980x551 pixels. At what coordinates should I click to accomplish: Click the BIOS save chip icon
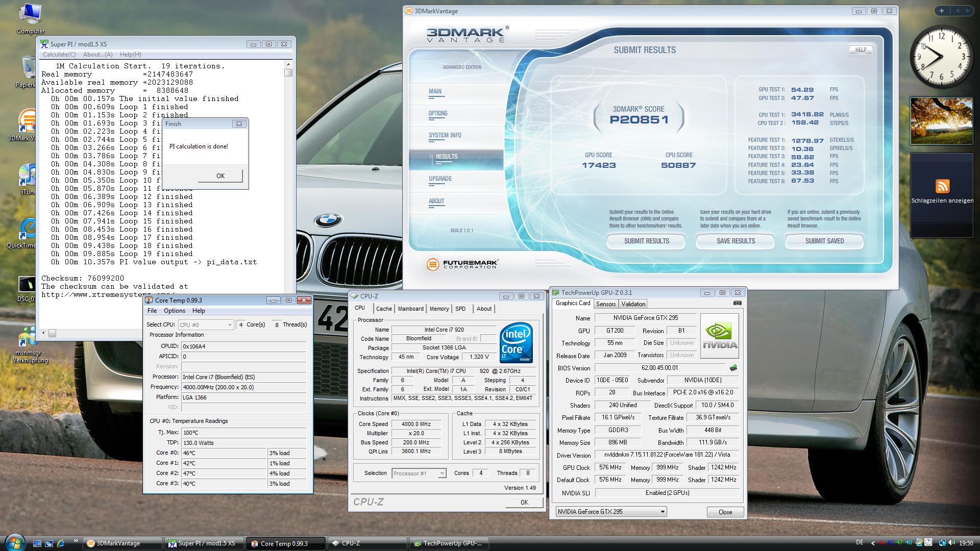click(x=733, y=368)
